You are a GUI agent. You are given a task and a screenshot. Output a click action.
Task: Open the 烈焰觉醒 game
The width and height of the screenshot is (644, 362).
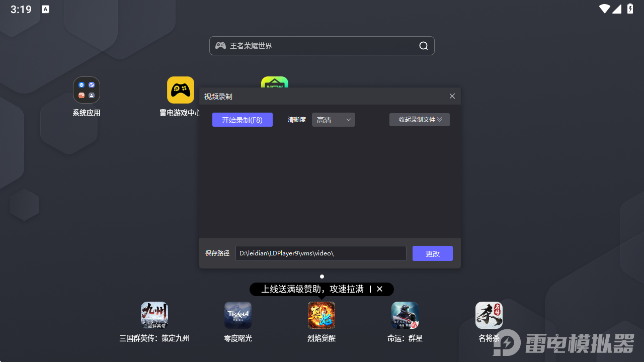(x=321, y=315)
